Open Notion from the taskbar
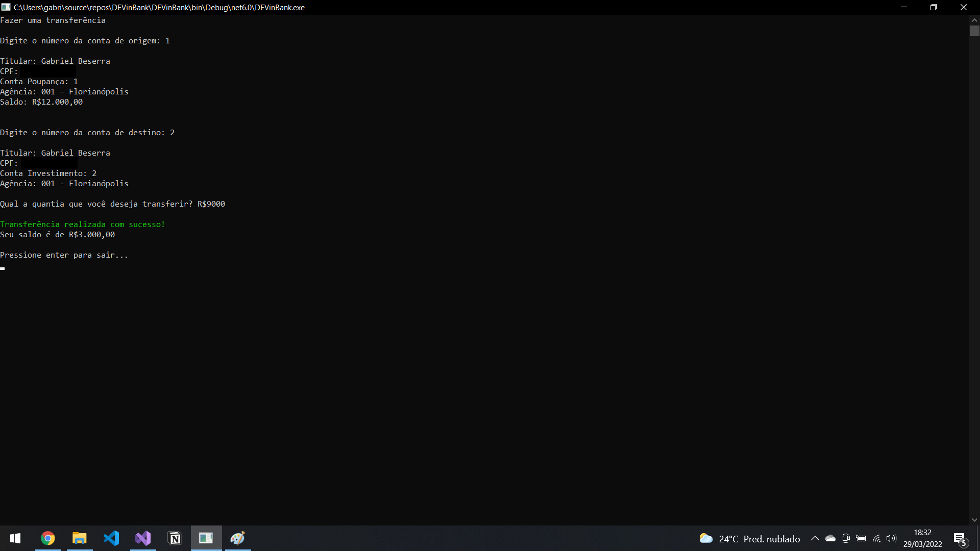The width and height of the screenshot is (980, 551). [174, 538]
